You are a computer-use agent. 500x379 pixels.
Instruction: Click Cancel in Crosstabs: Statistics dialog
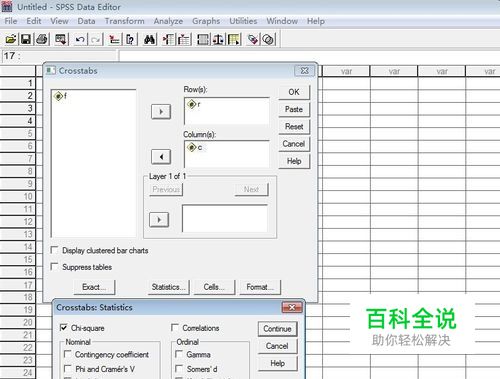click(277, 346)
